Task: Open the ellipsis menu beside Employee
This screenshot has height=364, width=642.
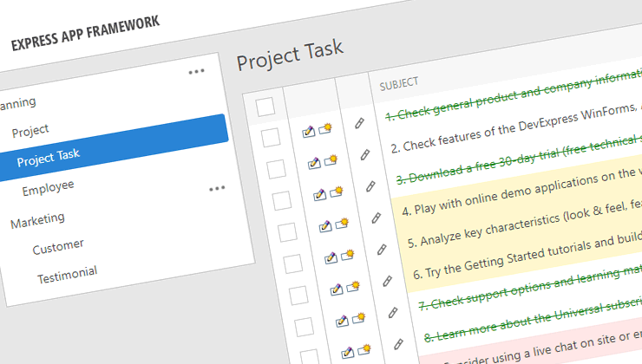Action: point(216,188)
